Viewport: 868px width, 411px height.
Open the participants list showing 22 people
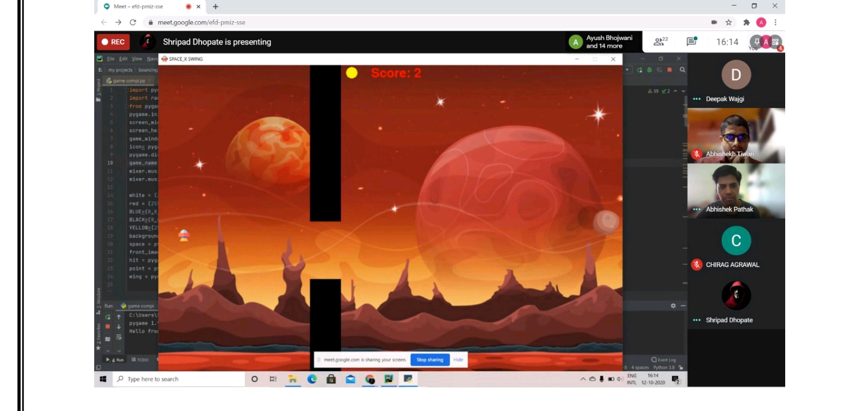[x=661, y=41]
